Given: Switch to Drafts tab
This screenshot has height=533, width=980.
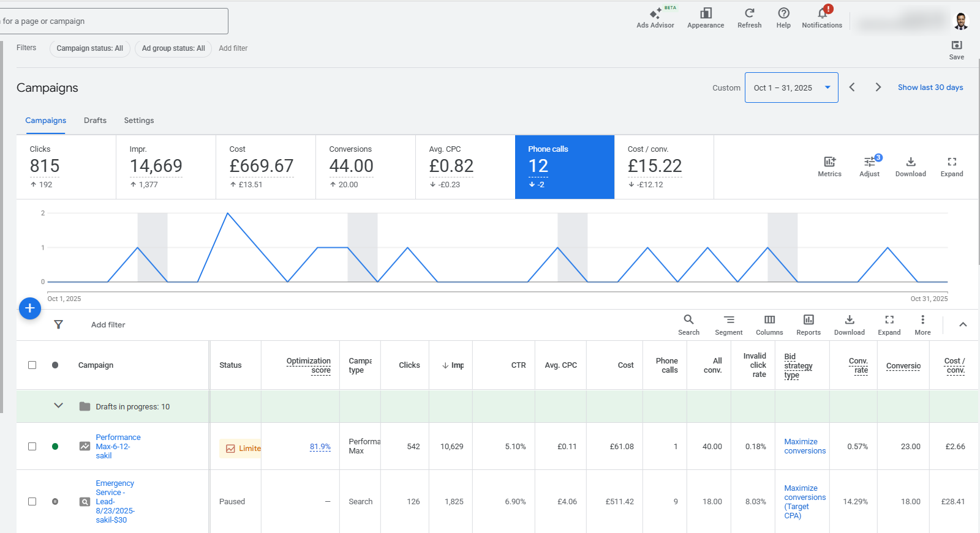Looking at the screenshot, I should click(x=95, y=121).
